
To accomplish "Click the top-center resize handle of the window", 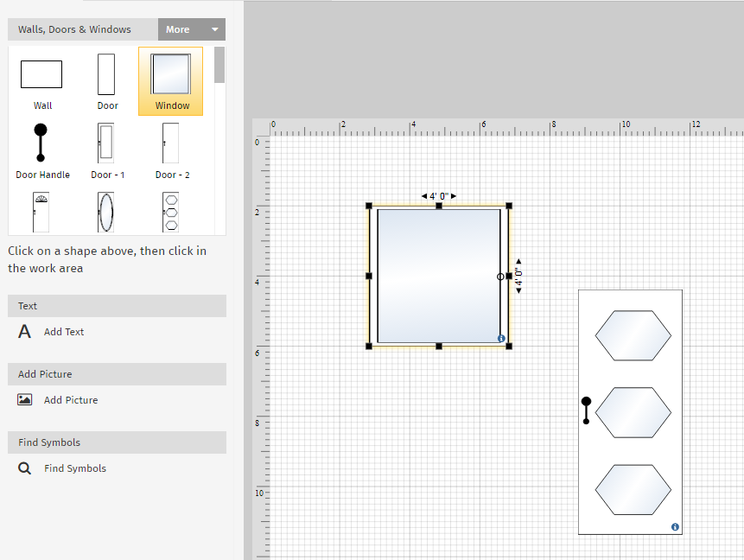I will pos(439,206).
